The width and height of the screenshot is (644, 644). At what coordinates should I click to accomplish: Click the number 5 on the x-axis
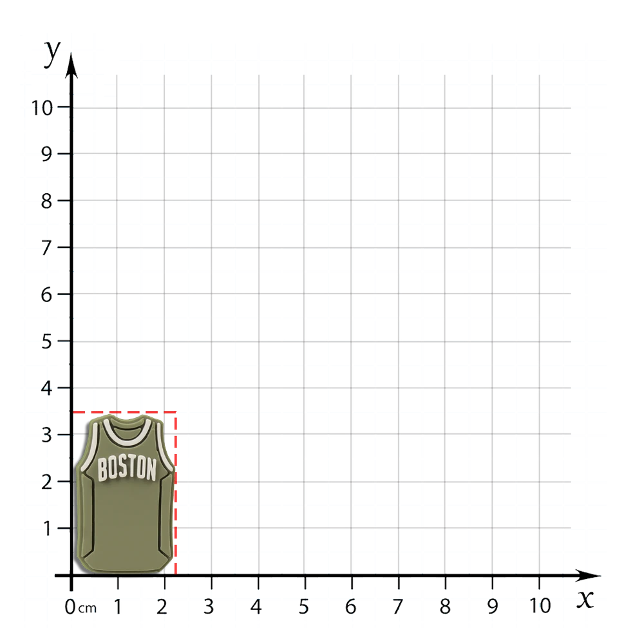click(304, 606)
